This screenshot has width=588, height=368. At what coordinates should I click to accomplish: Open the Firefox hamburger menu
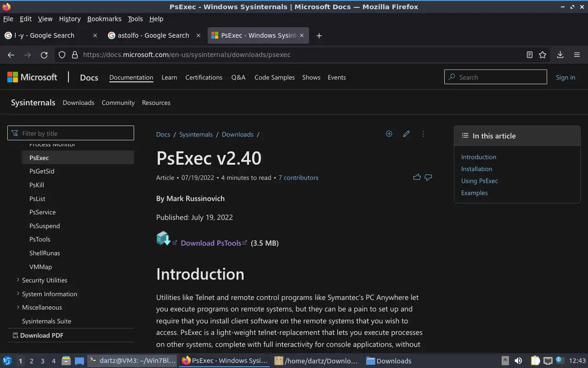tap(577, 55)
